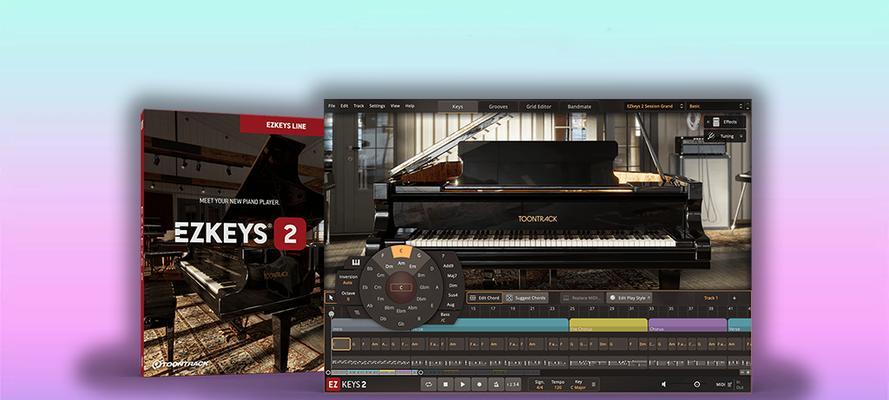Stop playback in the transport bar

click(446, 384)
